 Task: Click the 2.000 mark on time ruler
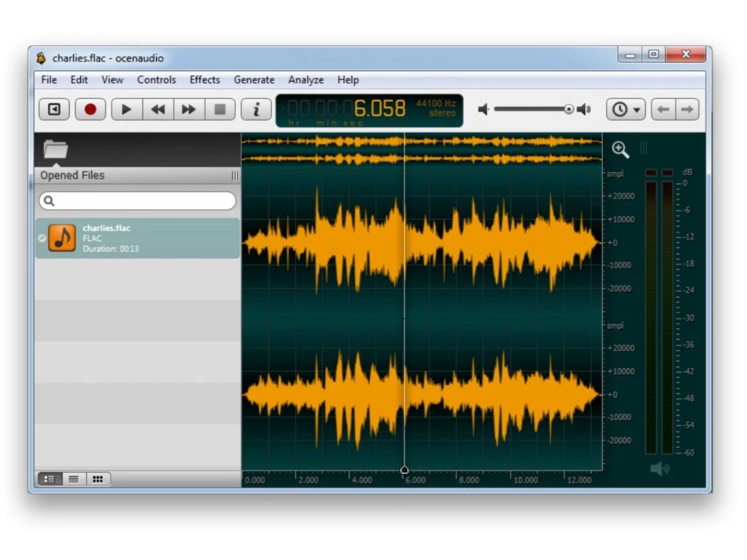coord(308,480)
